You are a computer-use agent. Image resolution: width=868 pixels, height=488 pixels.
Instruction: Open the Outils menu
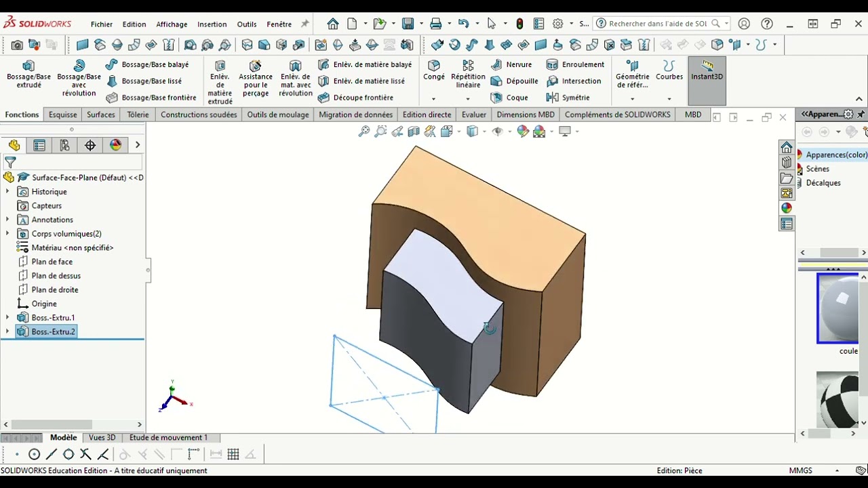pyautogui.click(x=247, y=24)
